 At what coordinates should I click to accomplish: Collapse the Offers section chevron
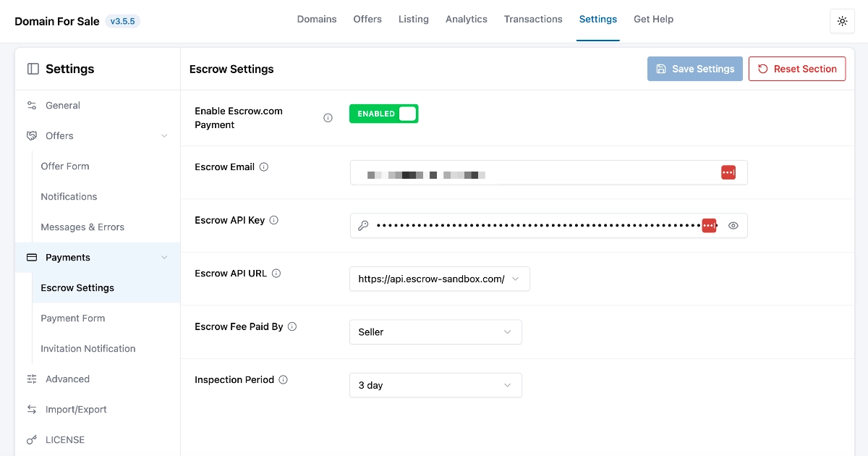coord(164,136)
